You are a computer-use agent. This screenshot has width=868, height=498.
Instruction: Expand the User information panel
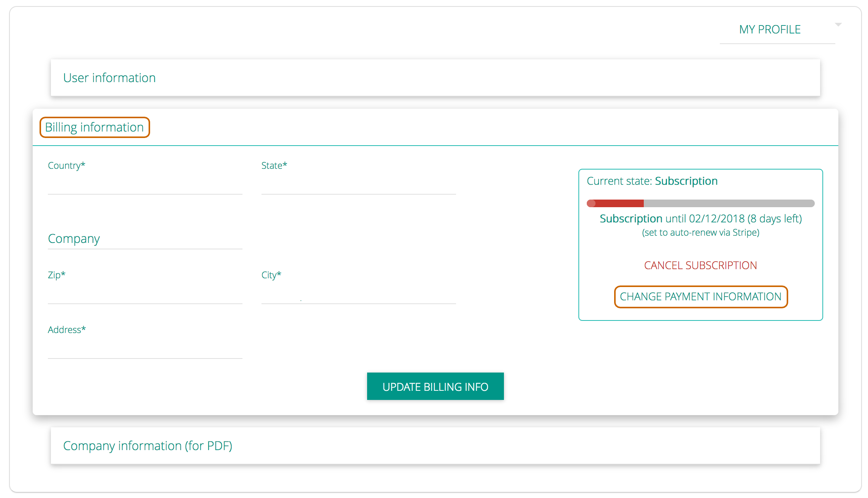436,78
